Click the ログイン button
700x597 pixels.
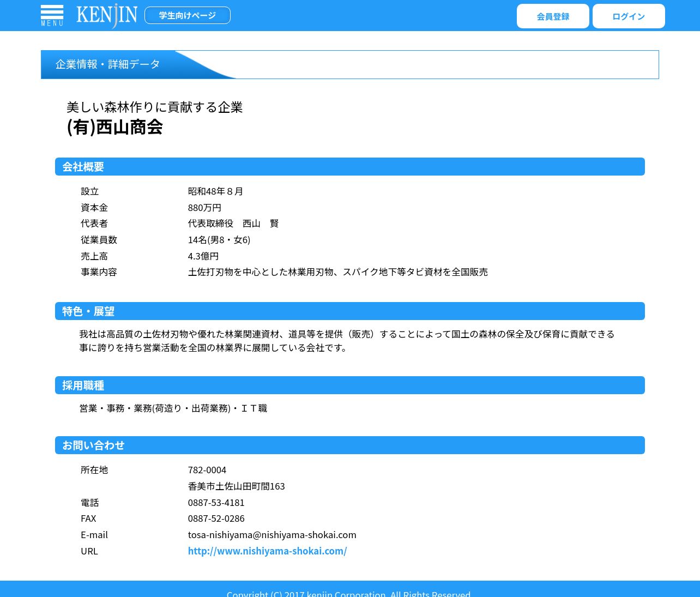(629, 16)
